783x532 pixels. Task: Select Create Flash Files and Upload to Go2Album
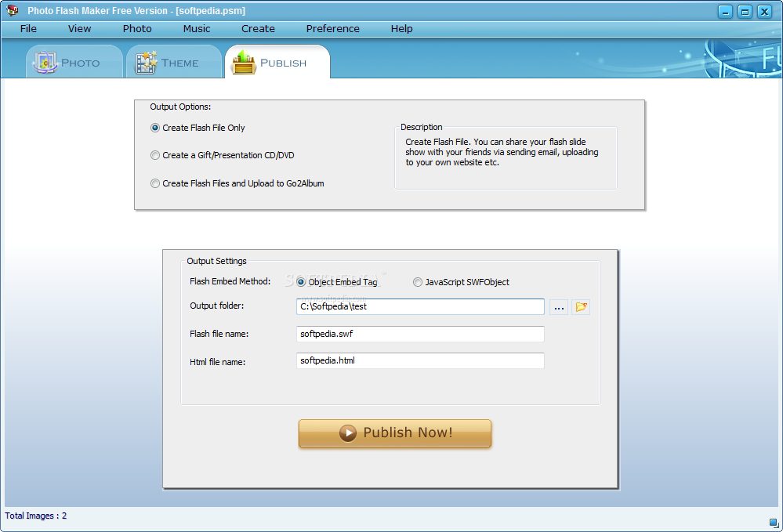click(x=237, y=183)
